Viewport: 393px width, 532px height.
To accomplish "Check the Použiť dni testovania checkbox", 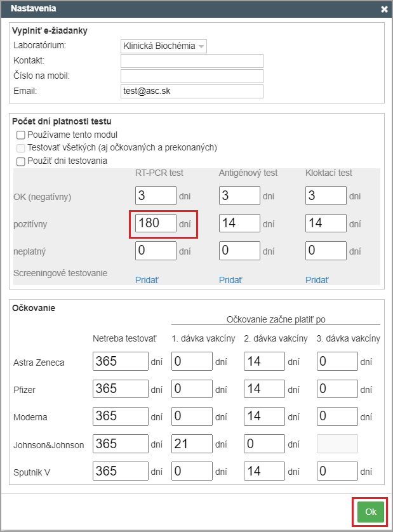I will [21, 161].
